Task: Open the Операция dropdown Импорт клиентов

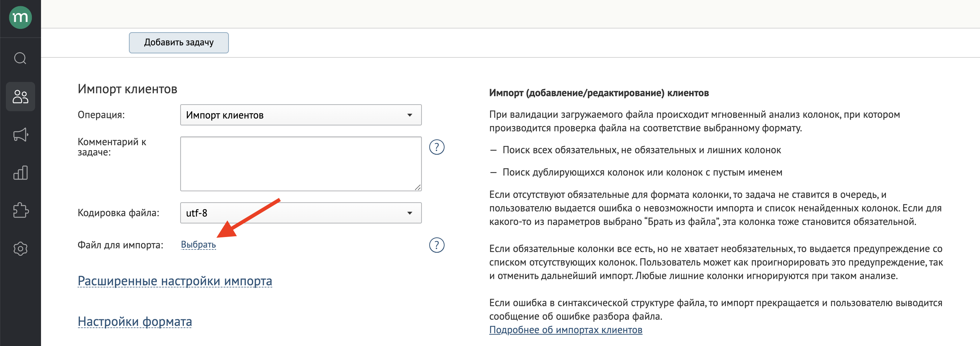Action: point(301,115)
